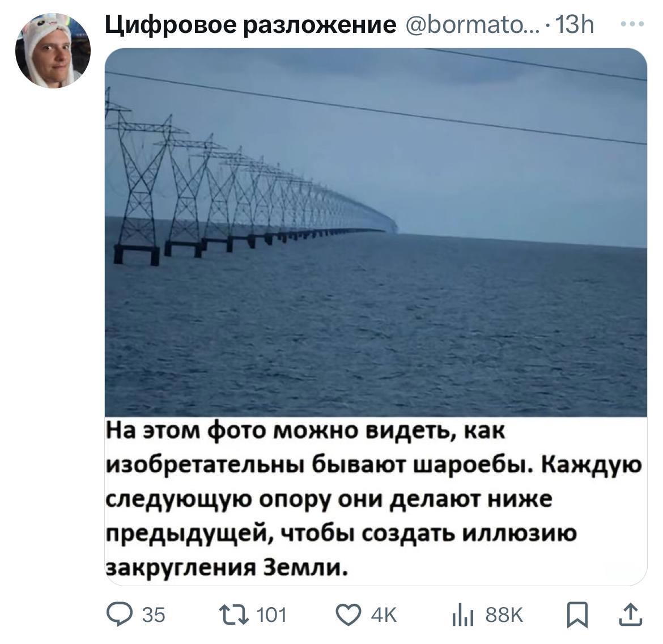
Task: Click the caption line starting На этом фото
Action: pos(305,431)
